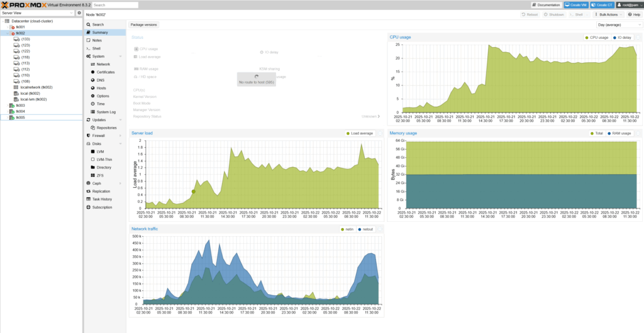
Task: Go to the ZFS disks page
Action: tap(101, 175)
